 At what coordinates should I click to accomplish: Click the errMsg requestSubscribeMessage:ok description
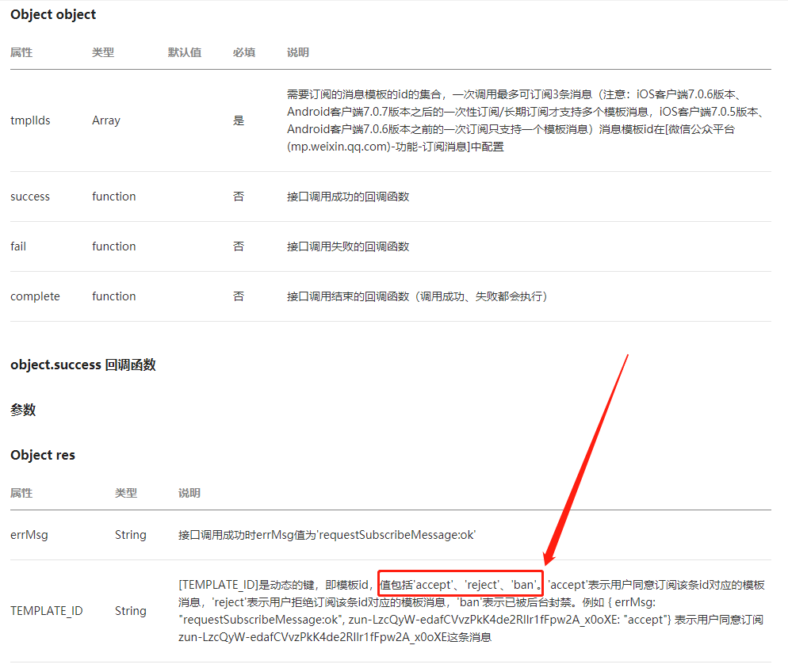pos(327,535)
